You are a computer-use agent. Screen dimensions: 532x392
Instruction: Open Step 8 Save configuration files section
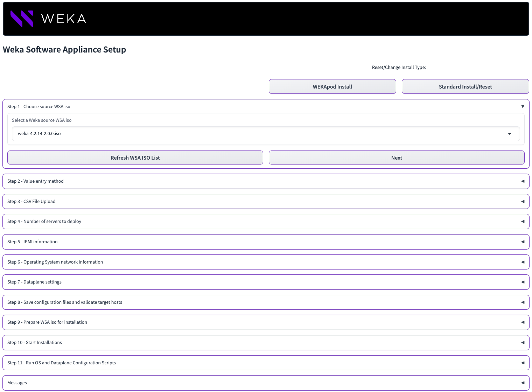tap(65, 302)
